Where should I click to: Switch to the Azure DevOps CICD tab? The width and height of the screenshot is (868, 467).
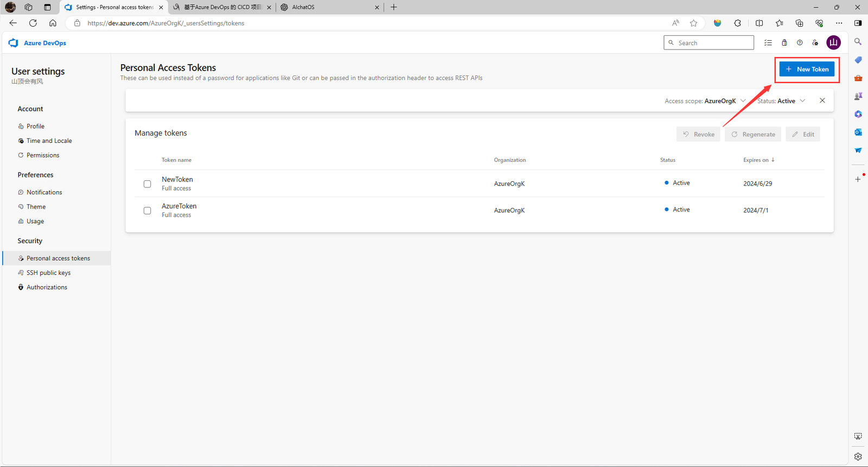[x=222, y=7]
